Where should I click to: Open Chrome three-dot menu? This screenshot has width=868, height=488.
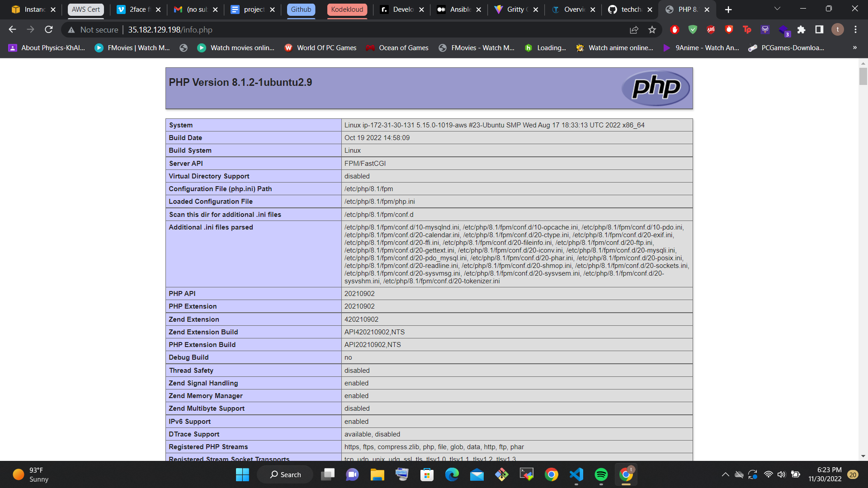pyautogui.click(x=855, y=30)
